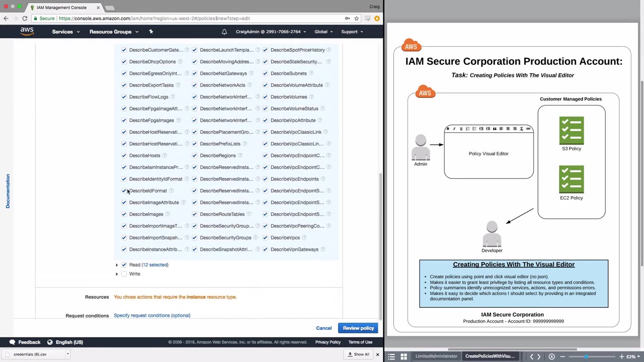Viewport: 644px width, 362px height.
Task: Open help for DescribeImages
Action: pyautogui.click(x=168, y=214)
